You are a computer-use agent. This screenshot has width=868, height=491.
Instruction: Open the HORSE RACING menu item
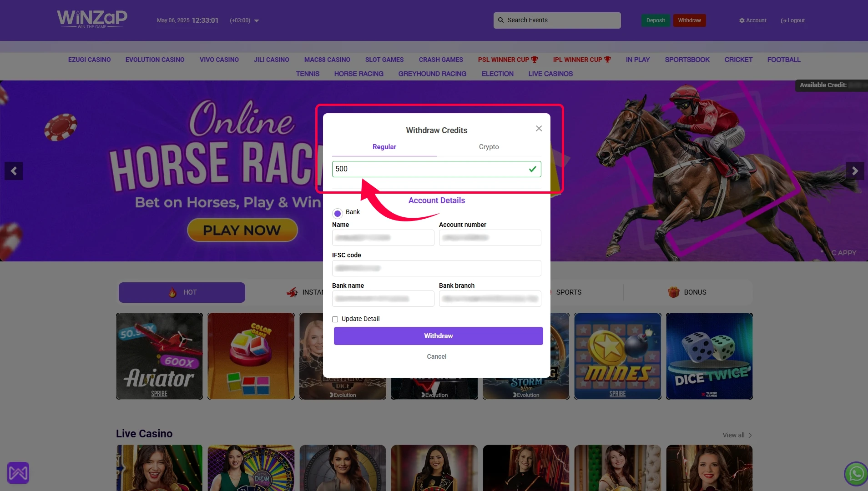pyautogui.click(x=358, y=74)
